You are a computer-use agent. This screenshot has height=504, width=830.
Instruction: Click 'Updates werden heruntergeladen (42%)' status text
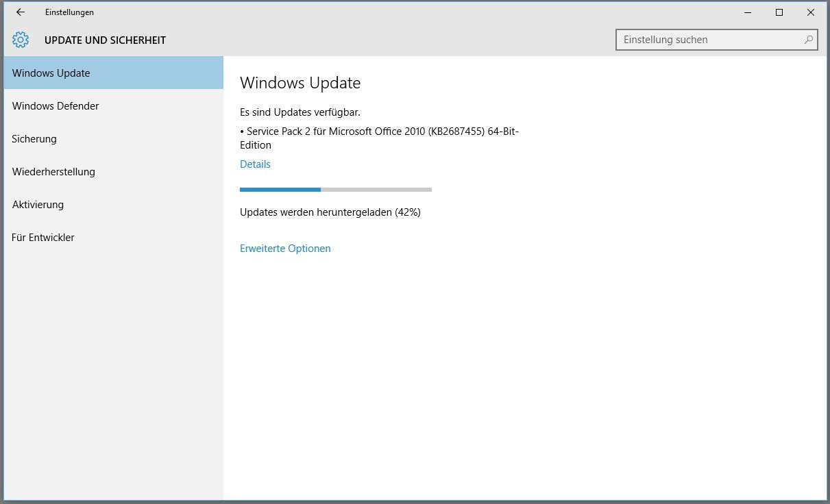pyautogui.click(x=330, y=212)
